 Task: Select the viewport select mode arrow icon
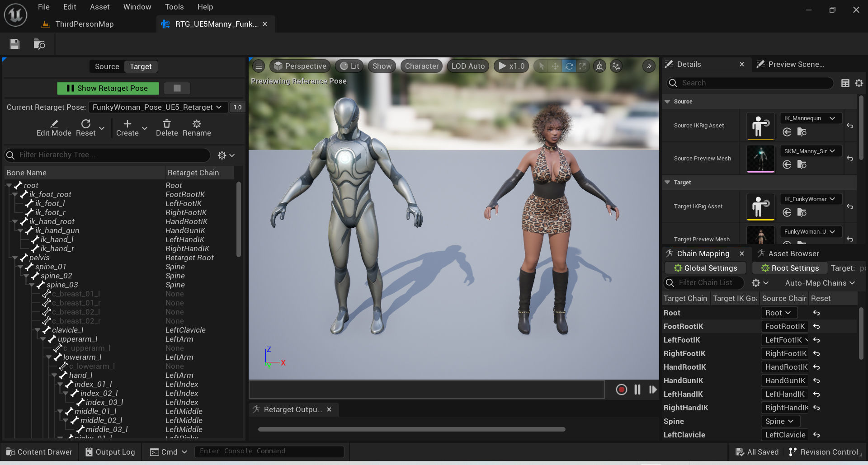pos(541,66)
